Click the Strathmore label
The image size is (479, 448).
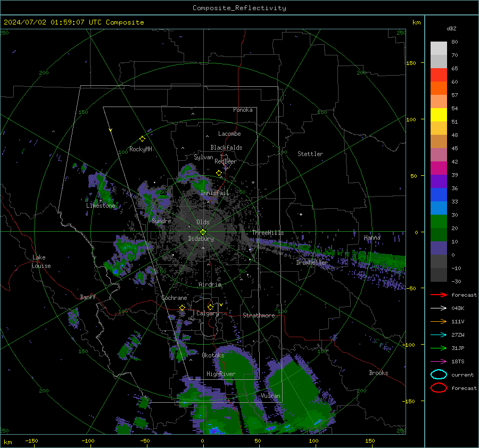tap(259, 315)
